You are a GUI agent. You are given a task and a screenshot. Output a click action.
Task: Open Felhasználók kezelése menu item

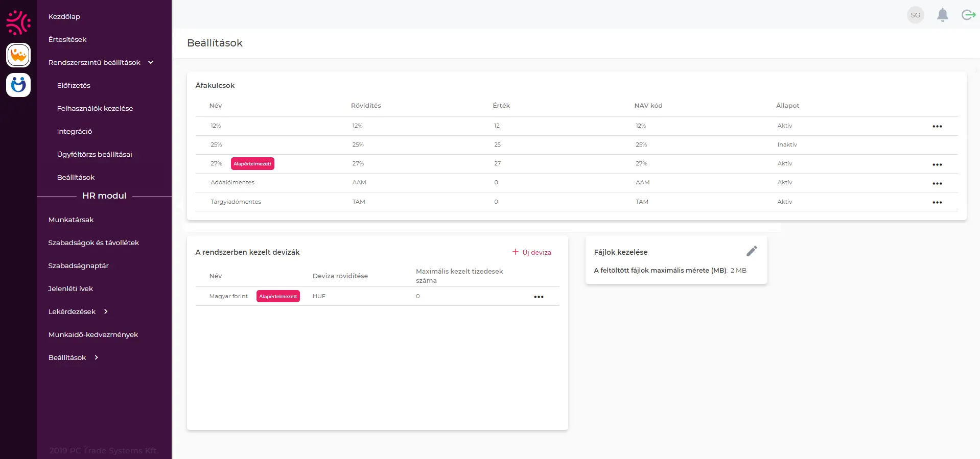95,108
